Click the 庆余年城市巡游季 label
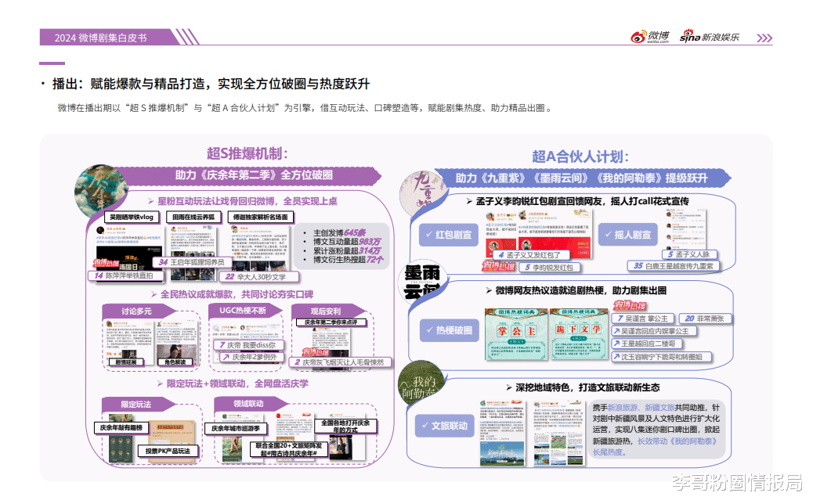Image resolution: width=813 pixels, height=504 pixels. point(236,428)
